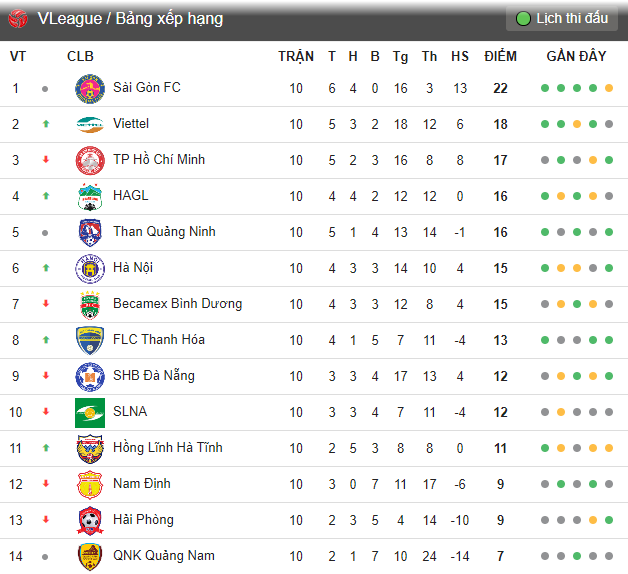628x574 pixels.
Task: Select the GẦN ĐÂY column header
Action: pos(576,56)
